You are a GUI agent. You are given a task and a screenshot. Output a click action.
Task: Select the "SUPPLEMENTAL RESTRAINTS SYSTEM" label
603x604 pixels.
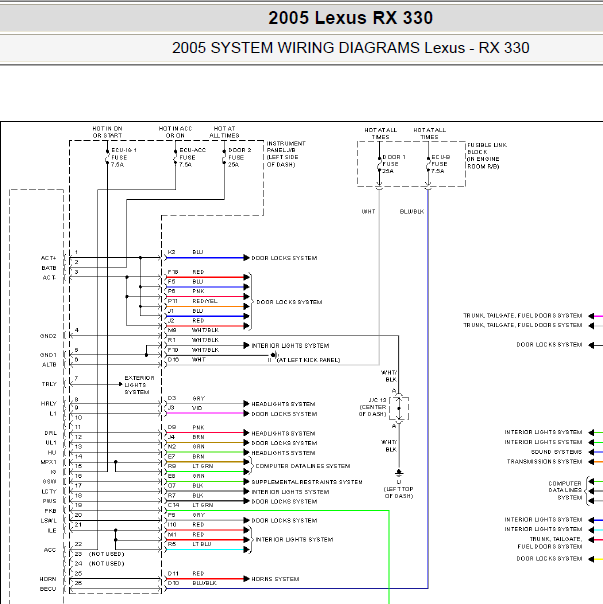click(x=307, y=482)
